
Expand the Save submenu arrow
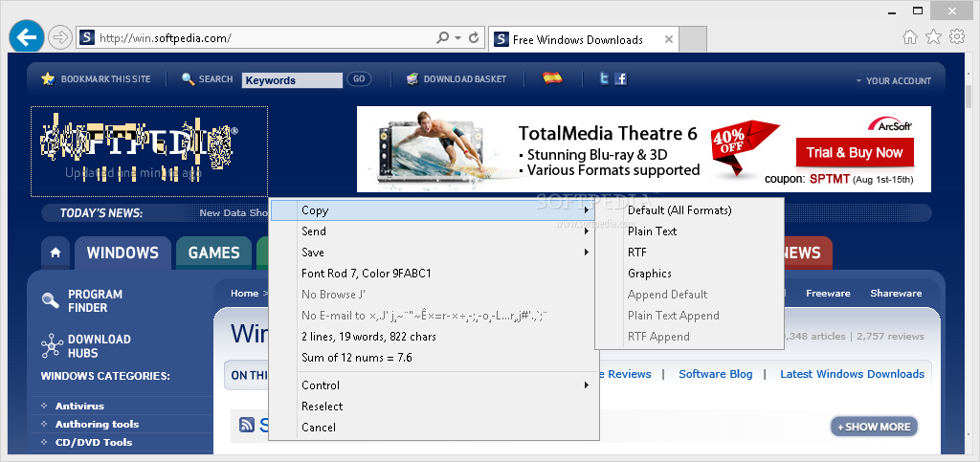pos(587,253)
